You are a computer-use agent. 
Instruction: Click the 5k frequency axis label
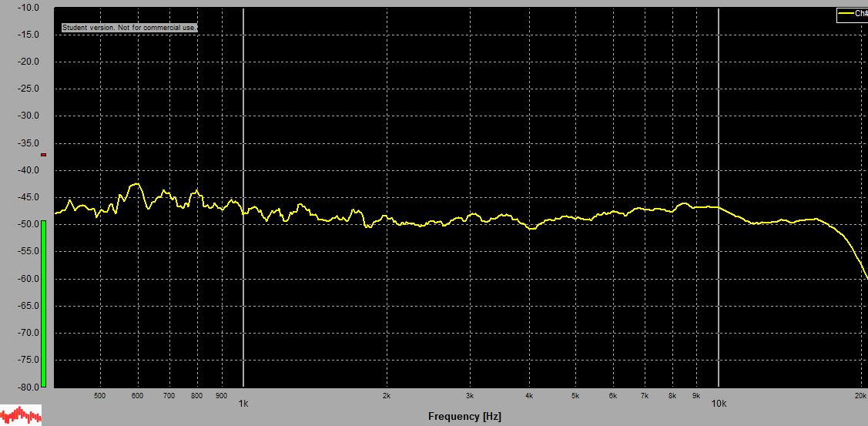[576, 395]
